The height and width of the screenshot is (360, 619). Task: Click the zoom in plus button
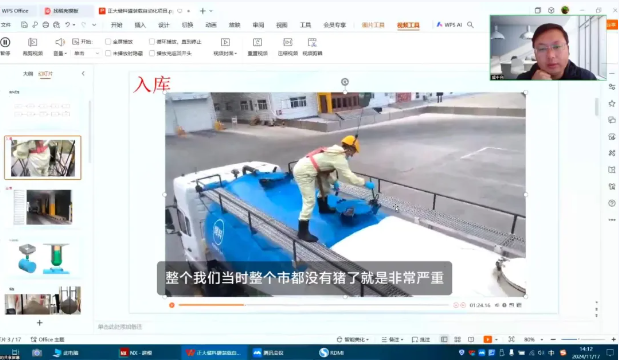[613, 339]
